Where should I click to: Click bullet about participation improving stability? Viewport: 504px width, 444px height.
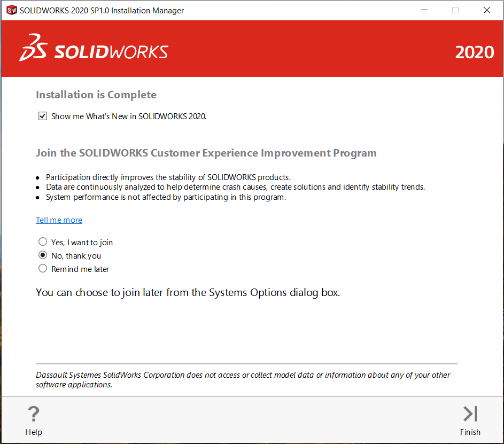click(168, 177)
